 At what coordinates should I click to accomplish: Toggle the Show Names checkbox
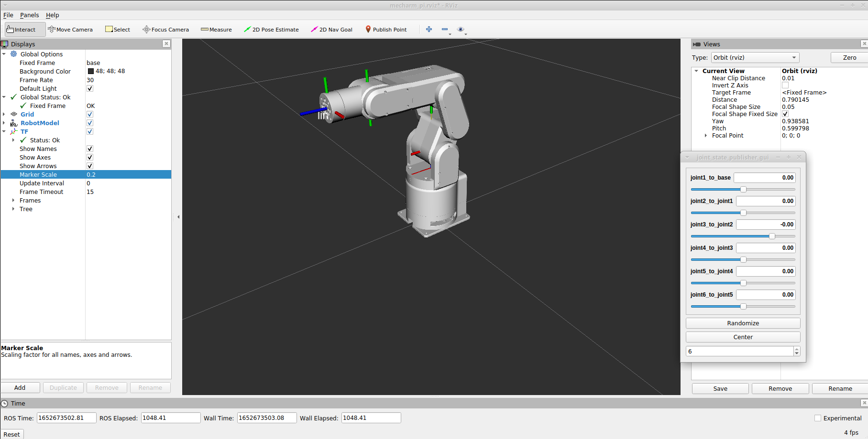coord(90,149)
